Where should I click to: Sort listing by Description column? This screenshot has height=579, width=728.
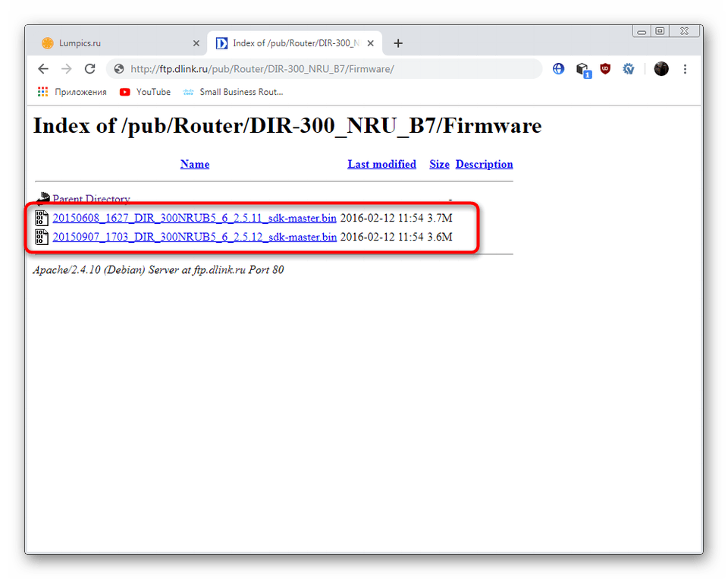484,164
